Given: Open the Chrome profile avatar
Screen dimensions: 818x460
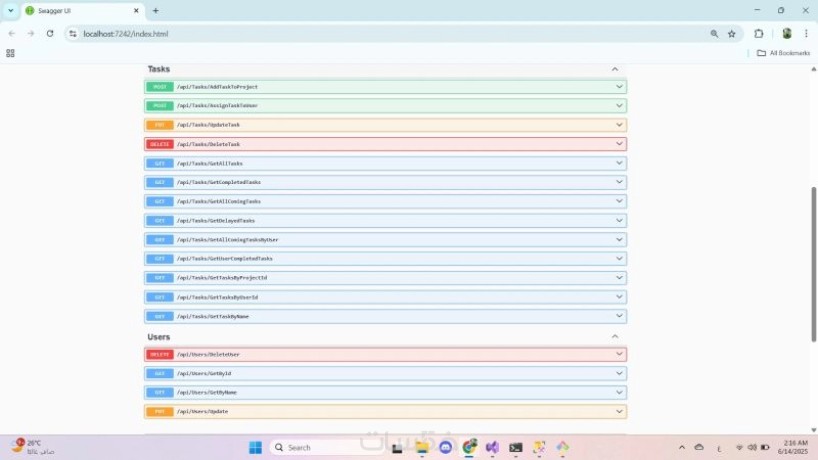Looking at the screenshot, I should (x=787, y=33).
